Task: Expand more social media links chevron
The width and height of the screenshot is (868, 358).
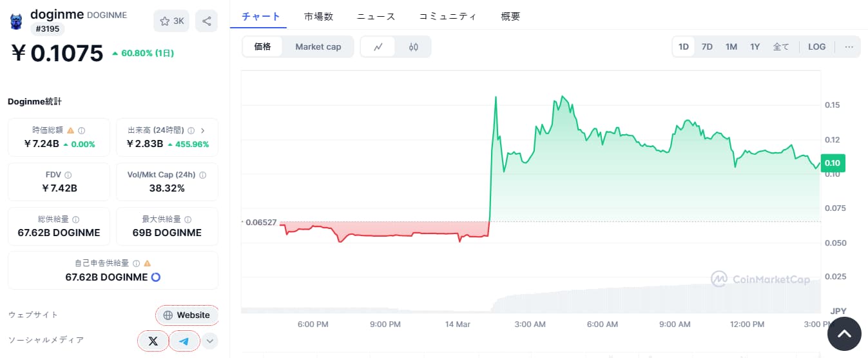Action: [210, 341]
